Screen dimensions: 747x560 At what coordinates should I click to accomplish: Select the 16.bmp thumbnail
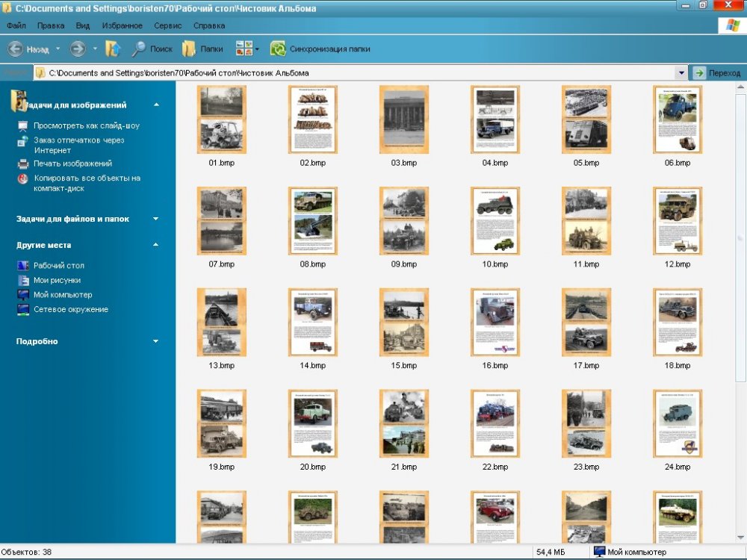(x=495, y=323)
